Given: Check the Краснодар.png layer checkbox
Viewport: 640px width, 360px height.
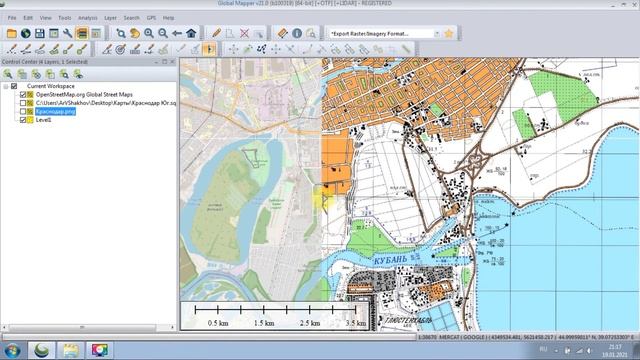Looking at the screenshot, I should (23, 111).
